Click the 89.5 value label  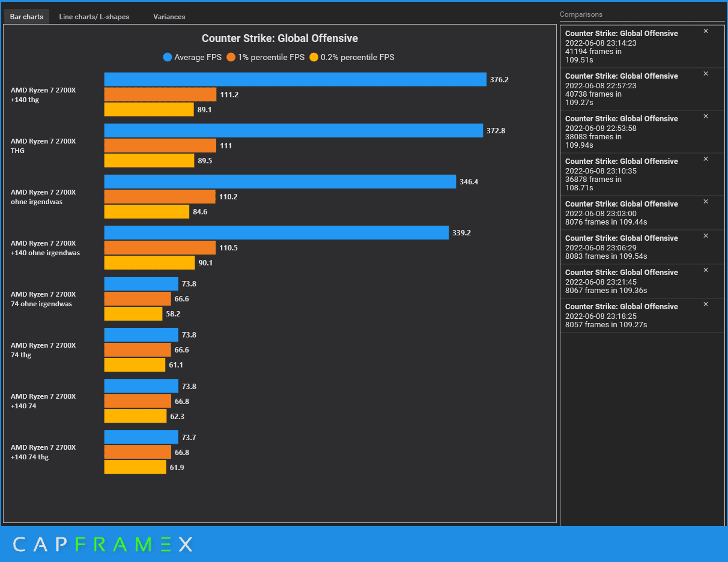click(205, 160)
